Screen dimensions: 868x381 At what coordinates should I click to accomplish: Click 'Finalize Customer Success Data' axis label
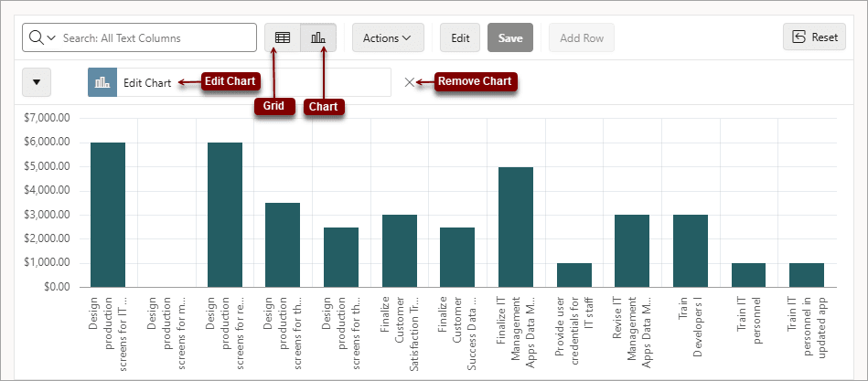pos(457,333)
